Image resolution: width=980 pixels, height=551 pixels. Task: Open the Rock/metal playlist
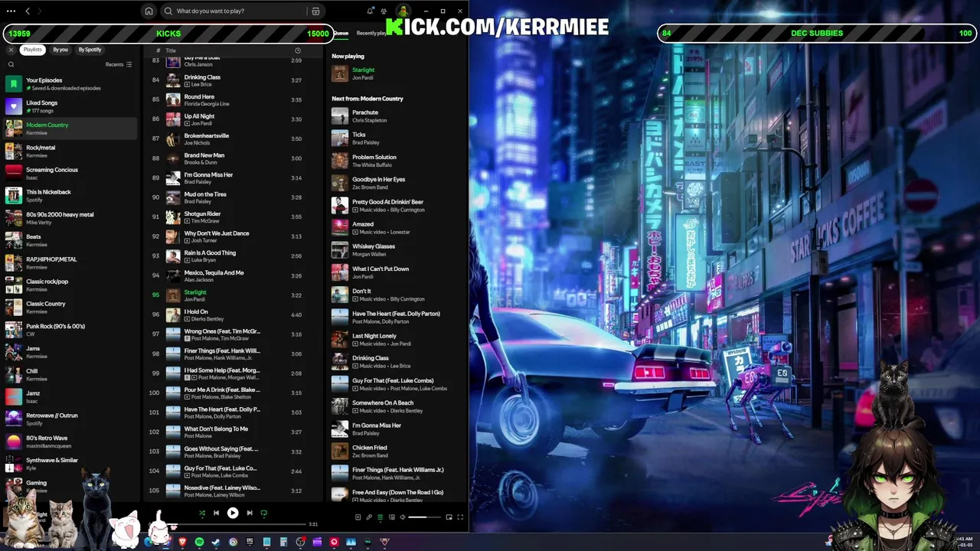(70, 152)
